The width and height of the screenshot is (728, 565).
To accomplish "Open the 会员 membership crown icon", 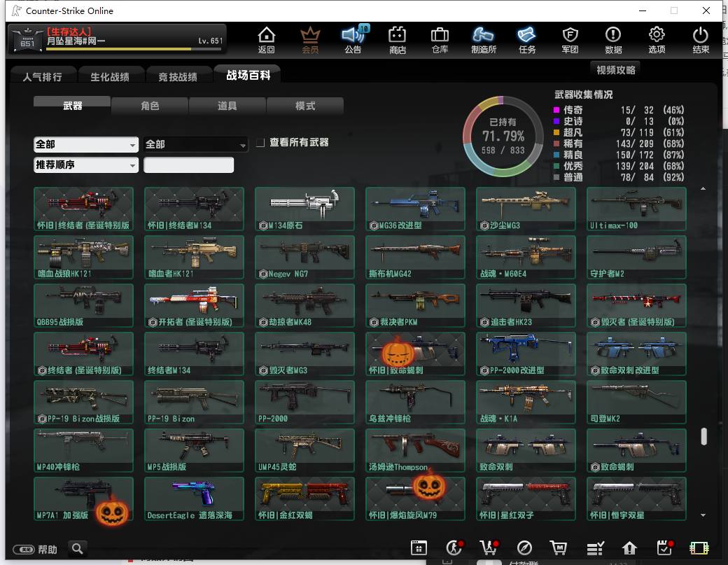I will click(310, 40).
